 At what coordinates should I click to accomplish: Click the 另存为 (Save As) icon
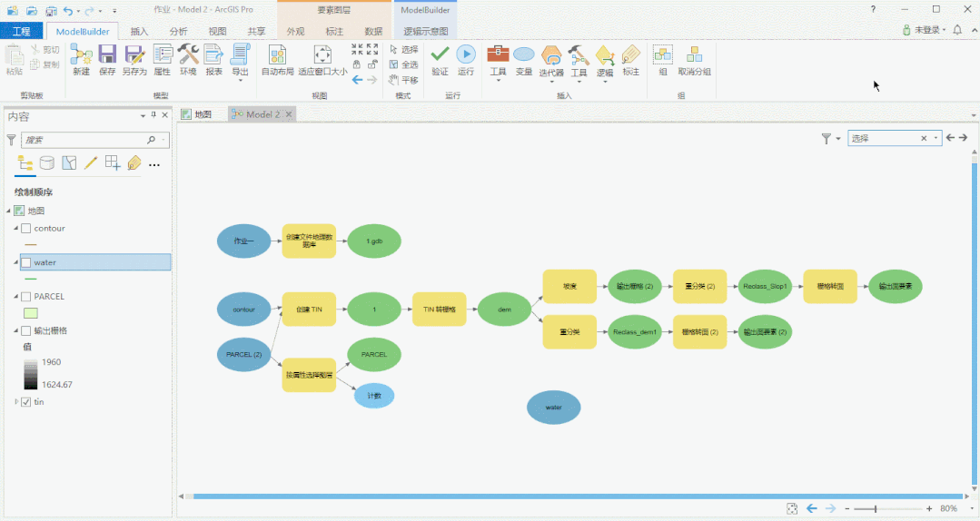coord(134,55)
